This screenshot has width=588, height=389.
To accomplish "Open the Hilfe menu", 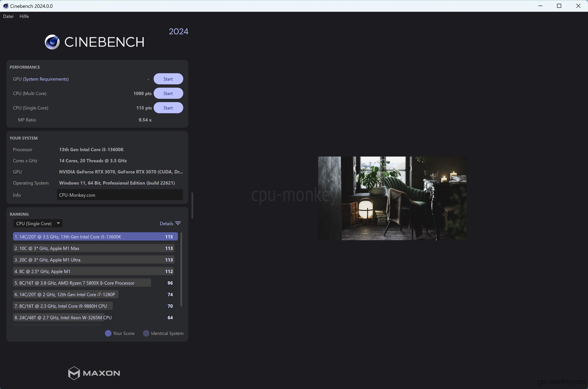I will pyautogui.click(x=24, y=16).
